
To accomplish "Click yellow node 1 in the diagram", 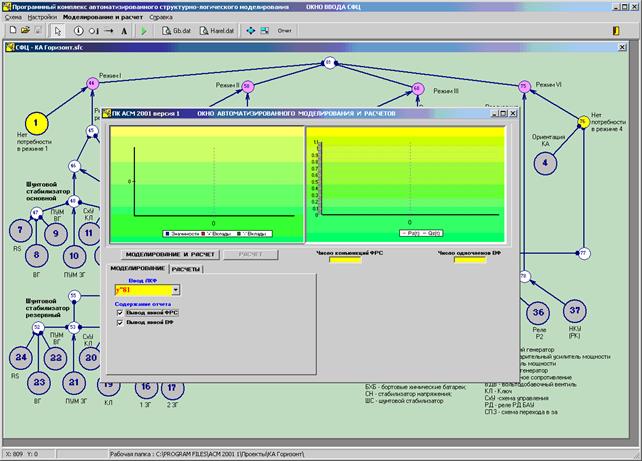I will (36, 124).
